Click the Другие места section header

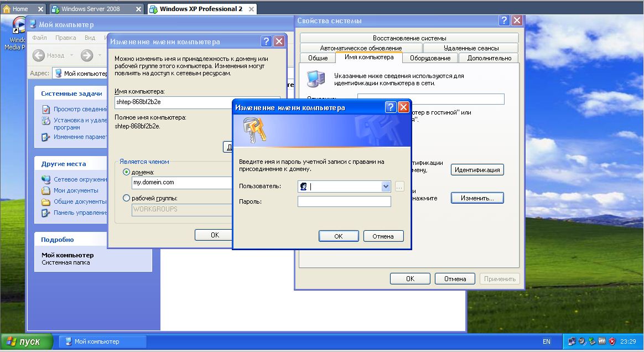click(63, 164)
